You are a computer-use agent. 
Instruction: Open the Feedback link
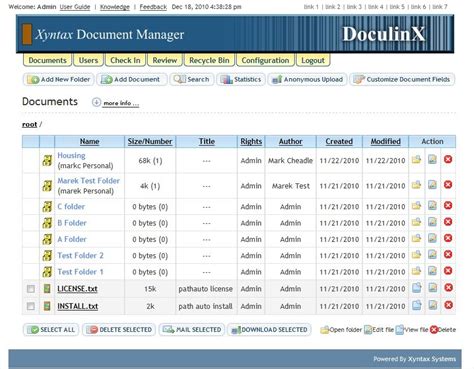pos(153,7)
